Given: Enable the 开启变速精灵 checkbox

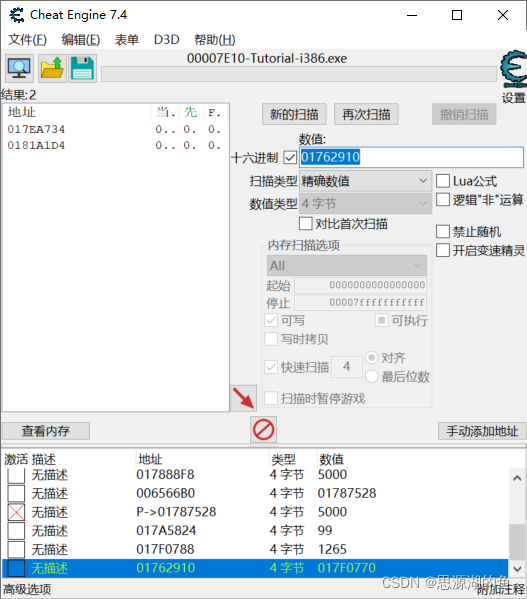Looking at the screenshot, I should 443,251.
